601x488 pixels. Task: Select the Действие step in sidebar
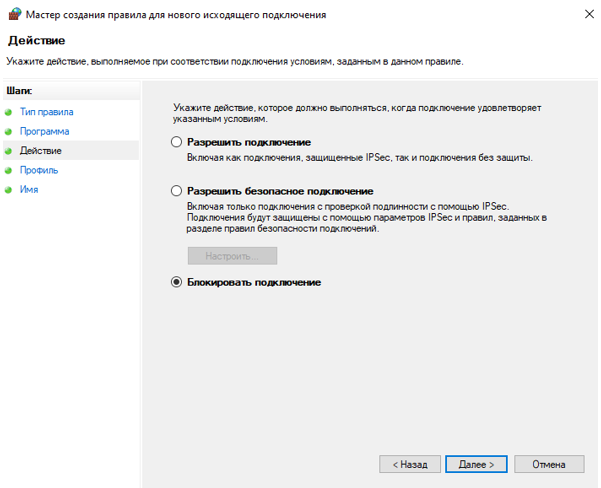tap(40, 151)
